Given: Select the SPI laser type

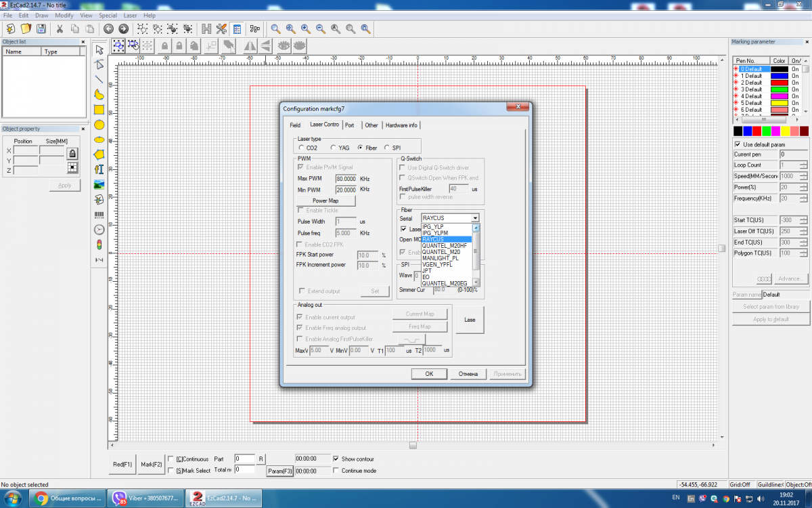Looking at the screenshot, I should point(387,148).
